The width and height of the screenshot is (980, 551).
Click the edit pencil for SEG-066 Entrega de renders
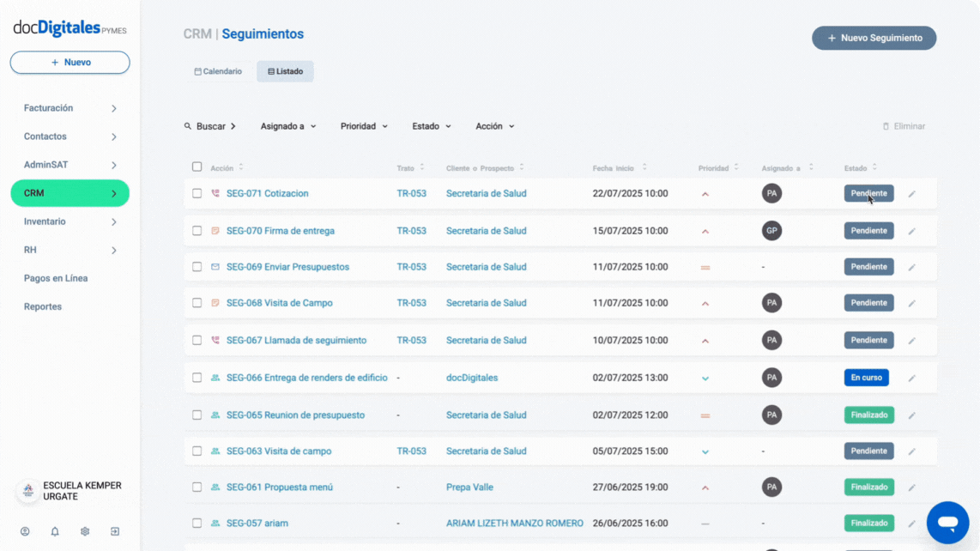point(912,378)
